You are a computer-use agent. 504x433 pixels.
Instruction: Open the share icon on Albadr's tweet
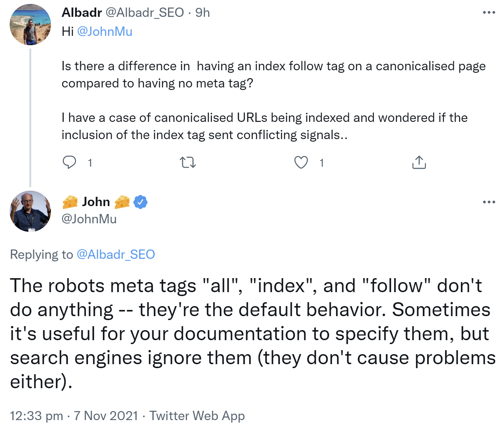(x=418, y=162)
